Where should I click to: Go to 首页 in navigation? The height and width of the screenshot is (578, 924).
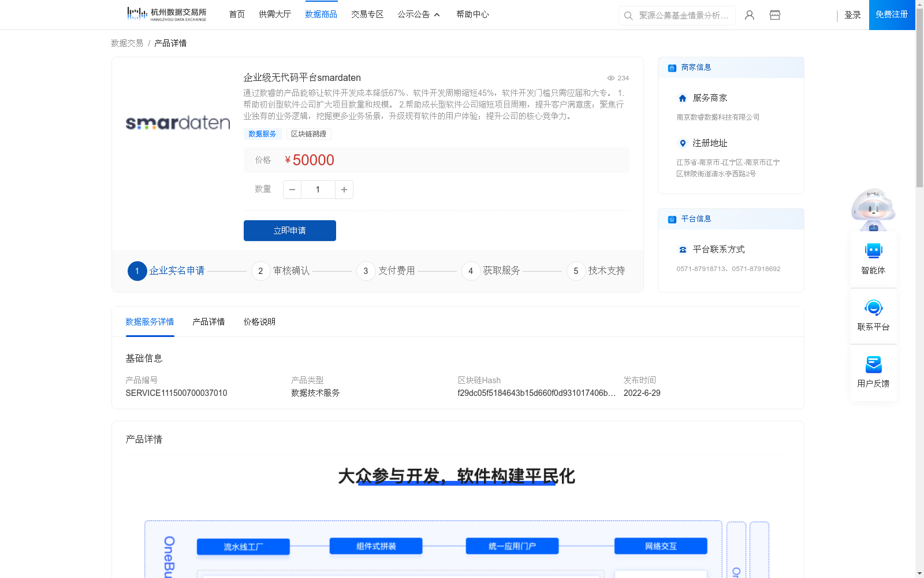point(237,14)
